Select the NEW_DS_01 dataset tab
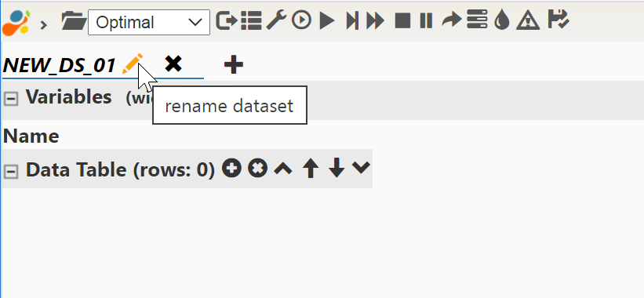 [59, 65]
